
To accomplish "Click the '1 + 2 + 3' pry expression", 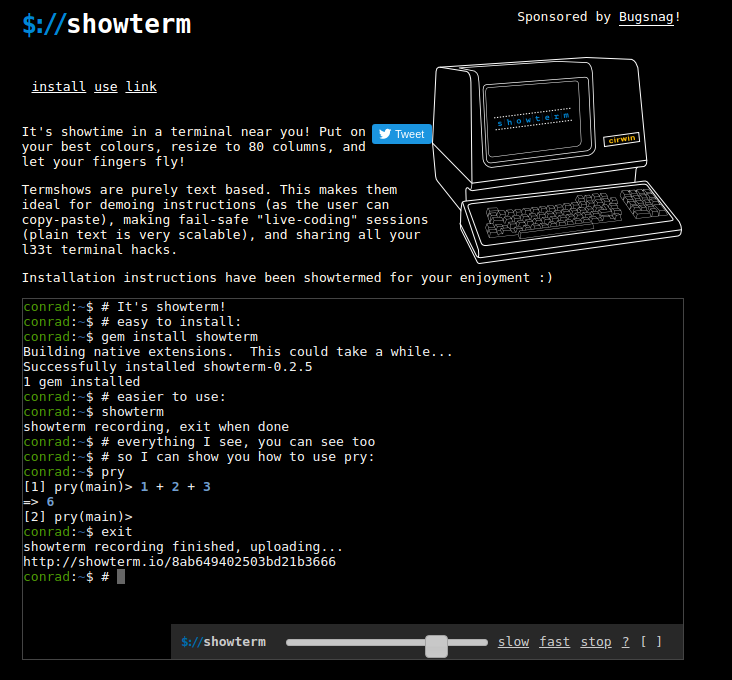I will 176,487.
